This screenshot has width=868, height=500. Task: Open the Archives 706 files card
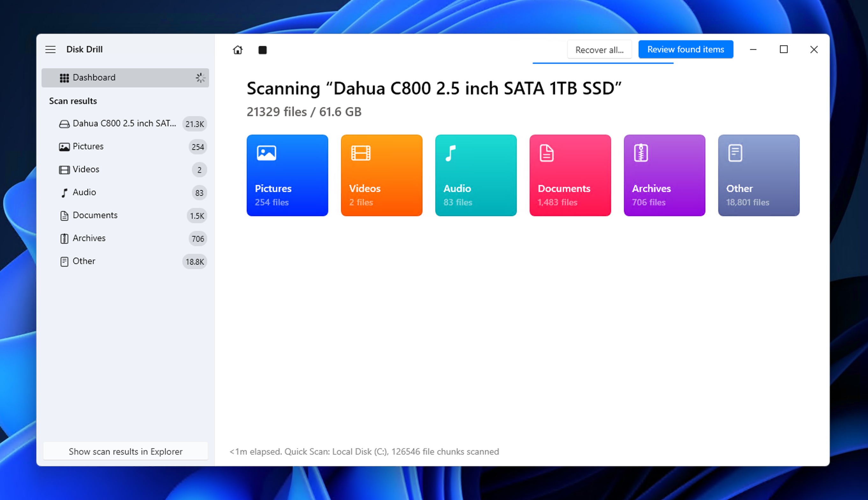[x=664, y=175]
